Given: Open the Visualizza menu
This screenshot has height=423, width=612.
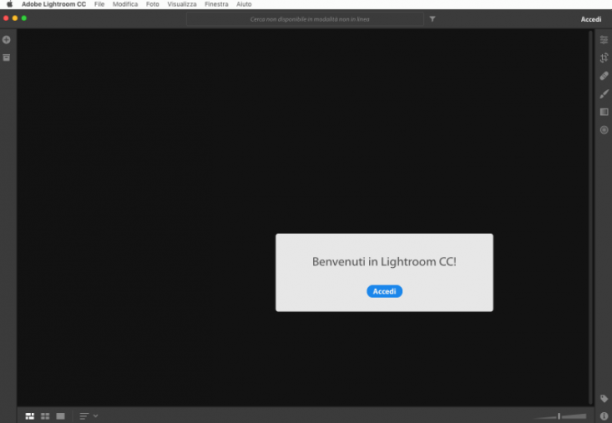Looking at the screenshot, I should [182, 4].
